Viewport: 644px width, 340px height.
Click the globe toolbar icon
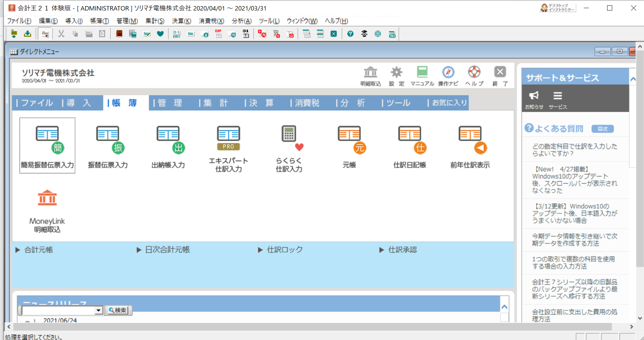coord(378,34)
